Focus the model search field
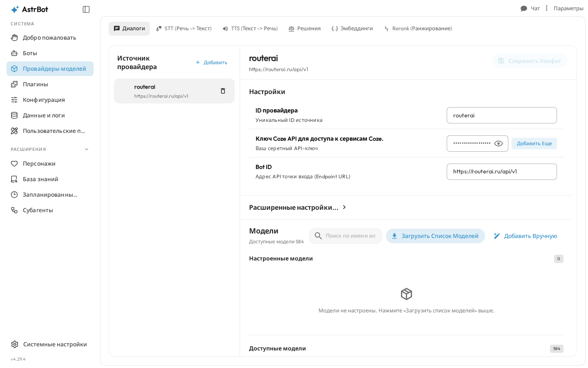 pyautogui.click(x=345, y=236)
